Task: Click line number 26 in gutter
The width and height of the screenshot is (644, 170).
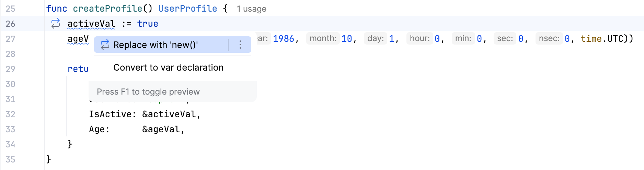Action: point(11,24)
